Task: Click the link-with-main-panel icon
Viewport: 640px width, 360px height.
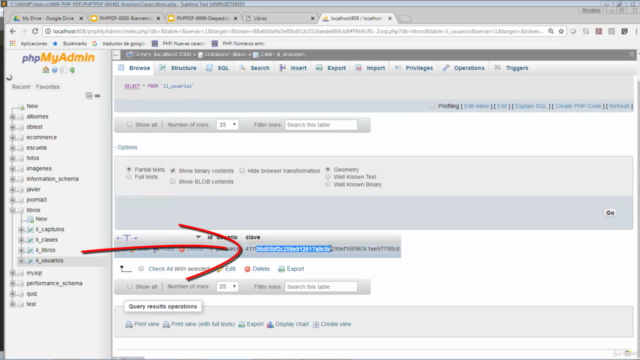Action: click(98, 96)
